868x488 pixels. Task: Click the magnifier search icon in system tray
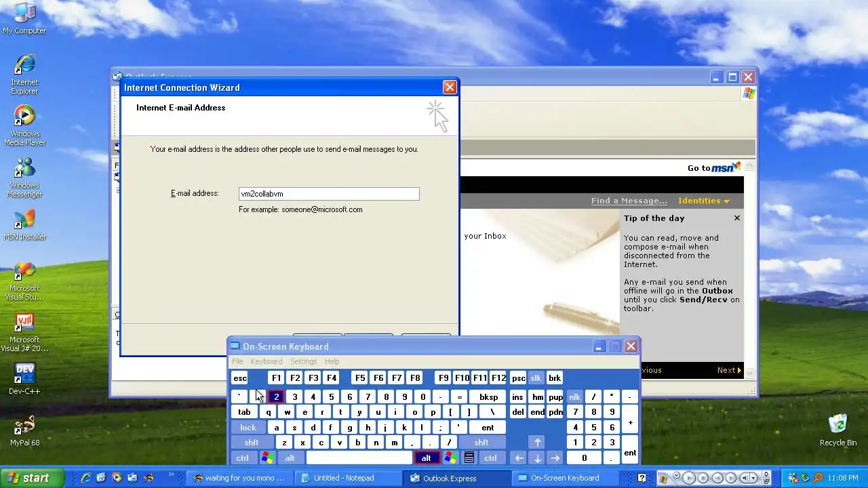pos(818,478)
